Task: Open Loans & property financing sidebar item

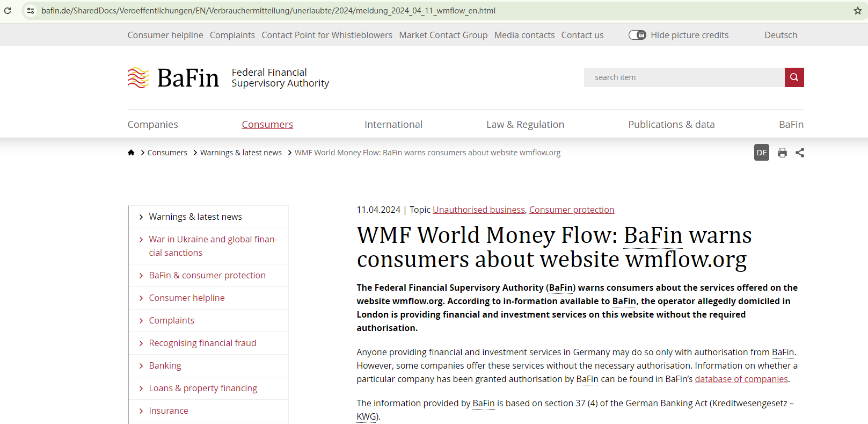Action: 203,389
